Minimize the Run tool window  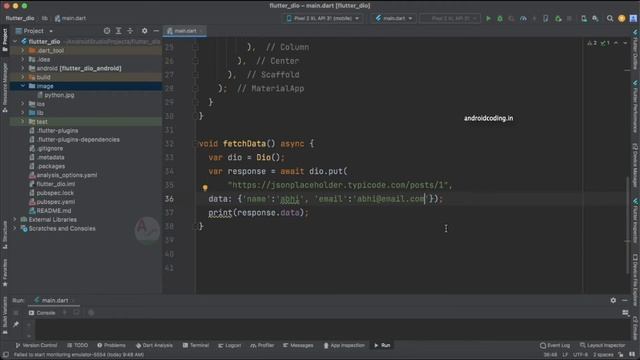(624, 300)
